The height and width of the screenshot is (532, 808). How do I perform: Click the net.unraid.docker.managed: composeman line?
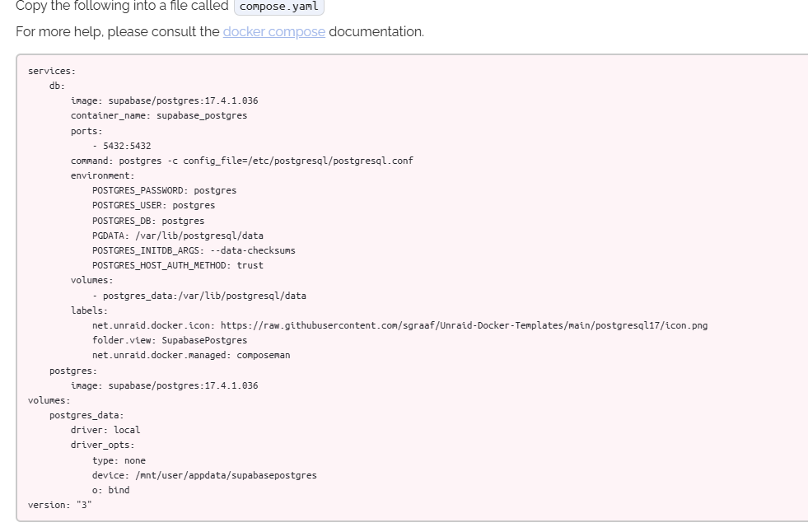(191, 356)
